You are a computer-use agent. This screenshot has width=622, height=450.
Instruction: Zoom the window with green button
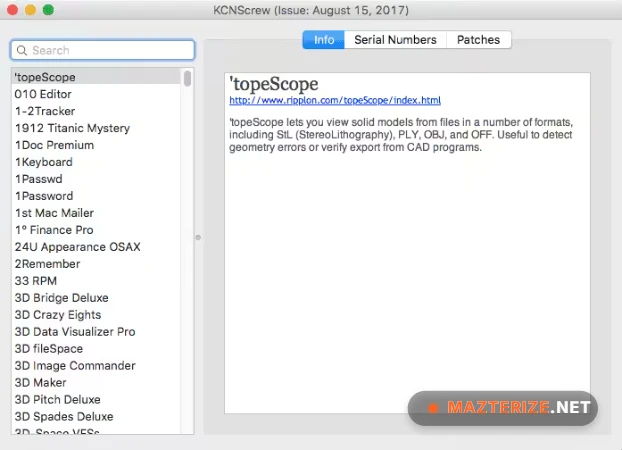[x=48, y=10]
